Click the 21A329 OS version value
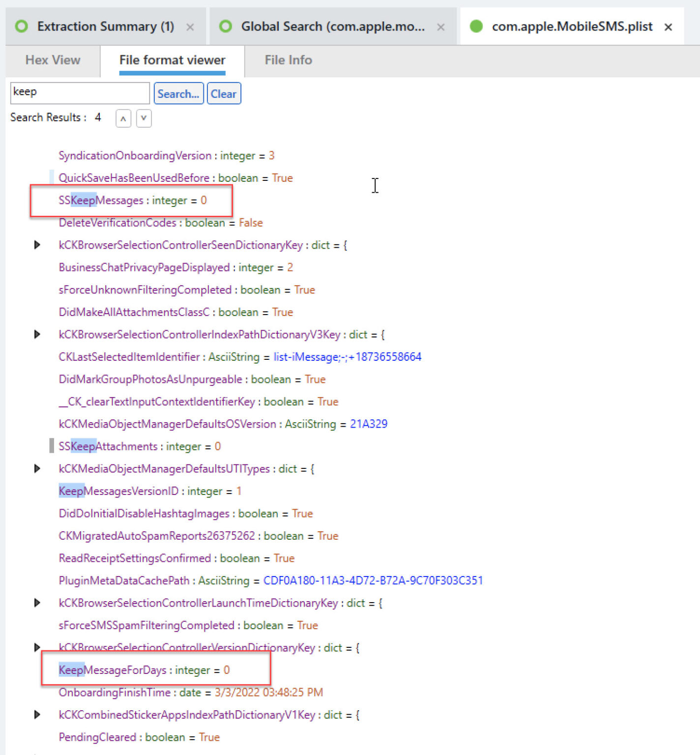This screenshot has width=700, height=755. tap(369, 424)
